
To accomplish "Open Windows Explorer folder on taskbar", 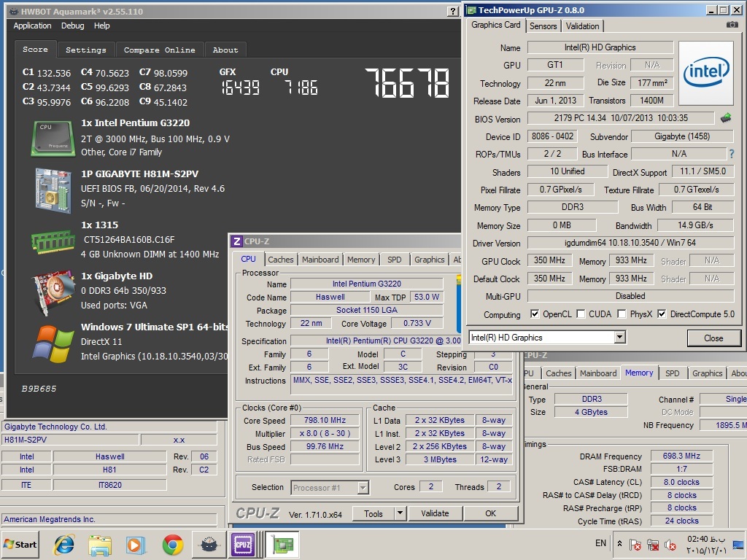I will click(100, 545).
